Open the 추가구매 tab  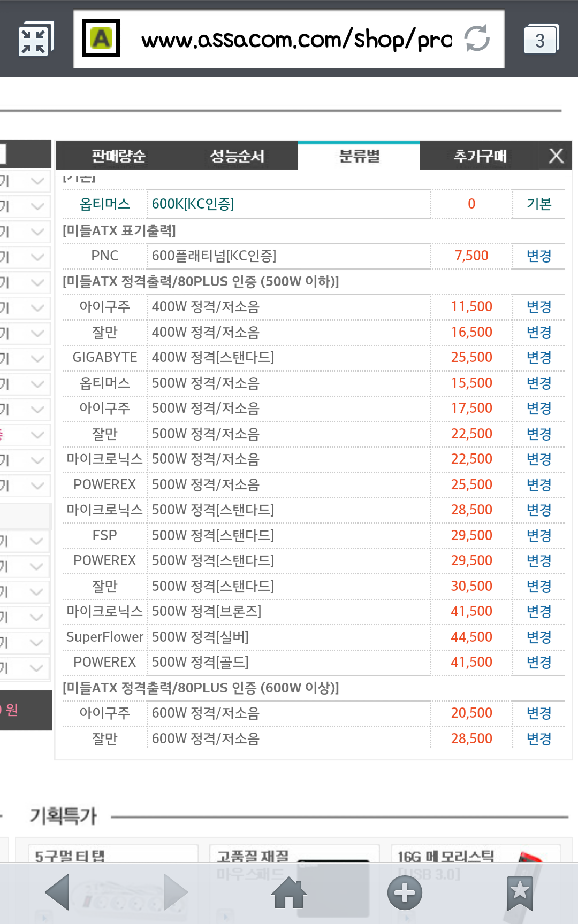coord(480,156)
